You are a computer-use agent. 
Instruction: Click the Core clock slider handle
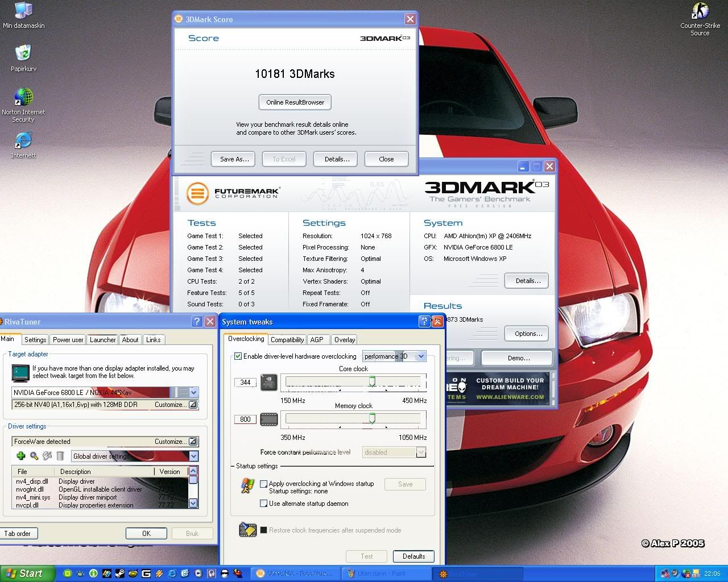pyautogui.click(x=372, y=381)
